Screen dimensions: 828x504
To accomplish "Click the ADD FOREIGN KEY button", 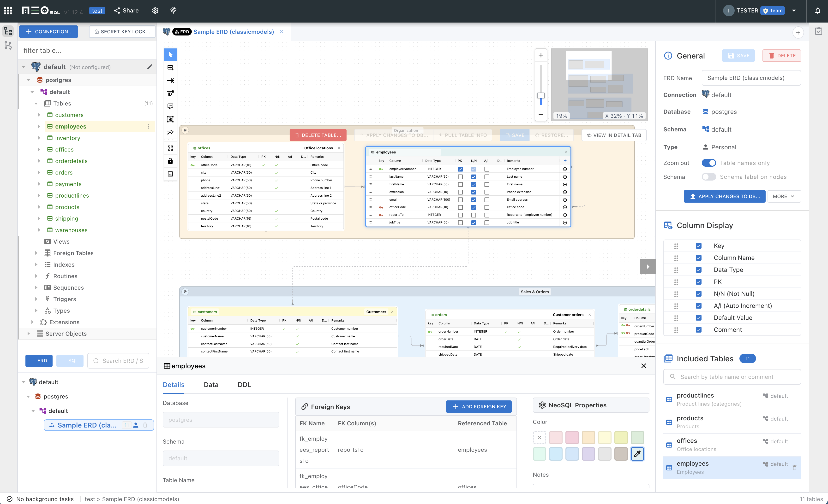I will point(479,407).
